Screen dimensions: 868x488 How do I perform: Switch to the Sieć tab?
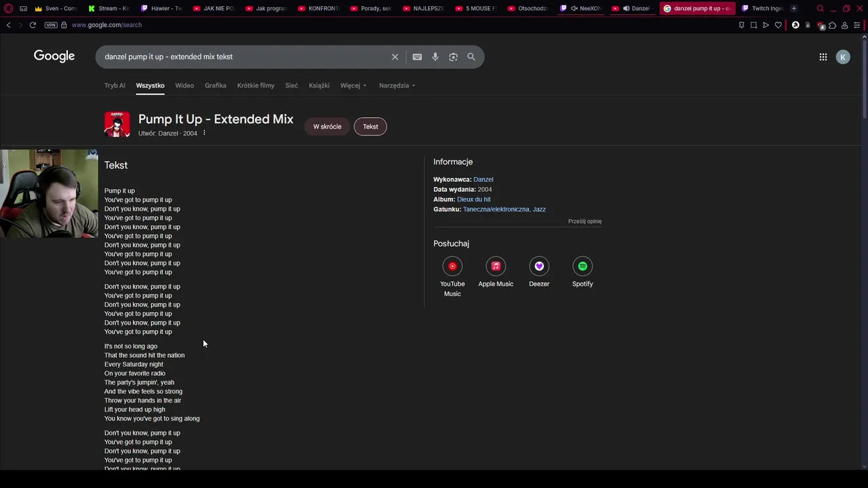pos(292,85)
